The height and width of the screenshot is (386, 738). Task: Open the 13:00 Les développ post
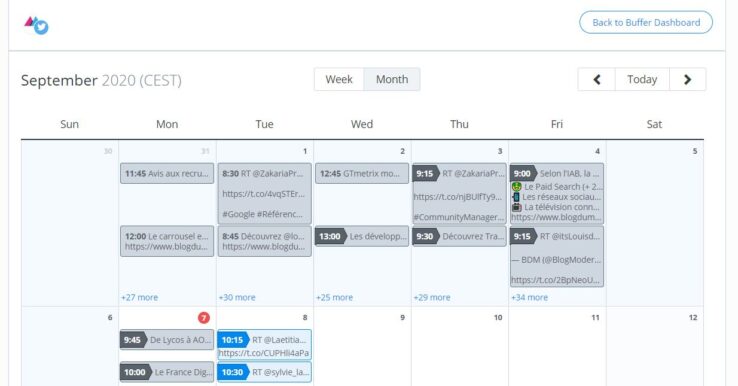point(362,236)
